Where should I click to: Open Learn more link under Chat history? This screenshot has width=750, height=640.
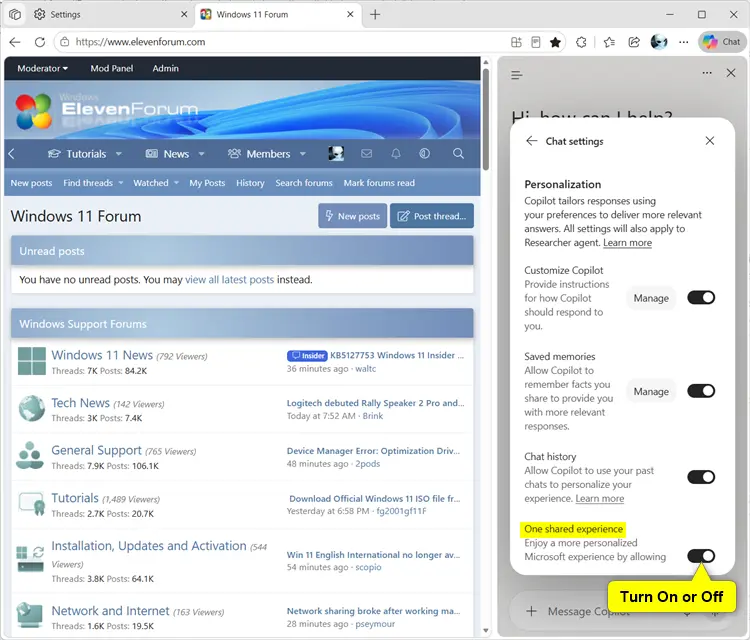point(599,498)
